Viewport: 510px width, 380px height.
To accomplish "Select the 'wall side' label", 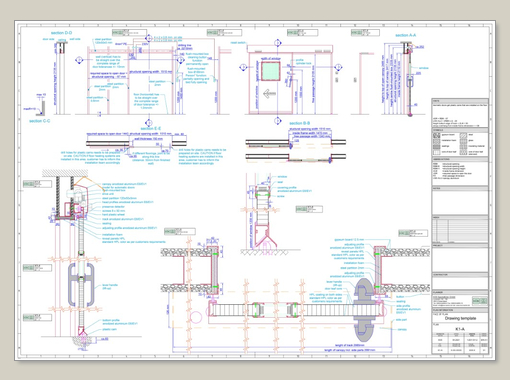I will 75,39.
